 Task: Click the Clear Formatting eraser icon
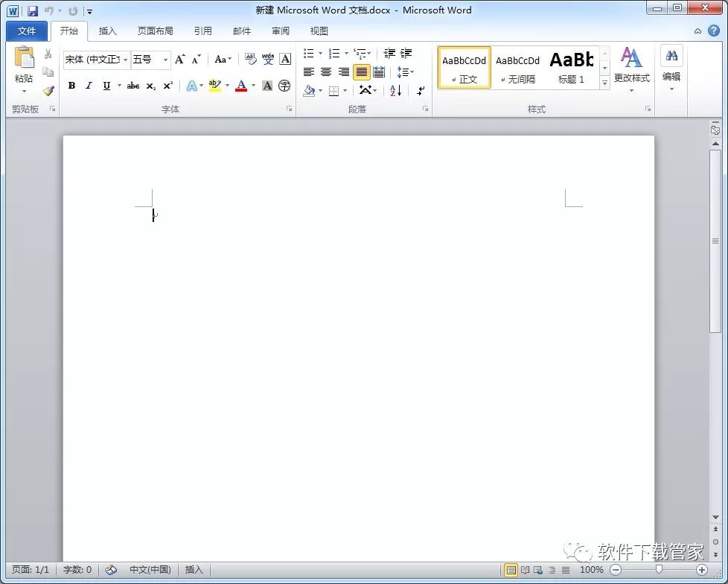(x=251, y=59)
